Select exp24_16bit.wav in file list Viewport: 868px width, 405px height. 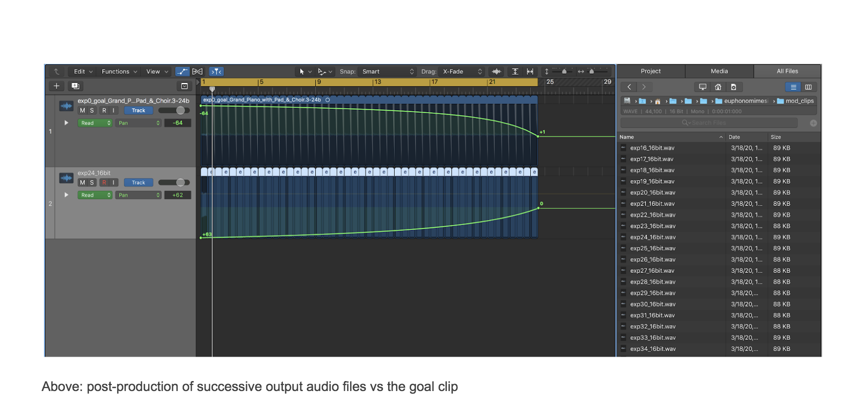(652, 237)
